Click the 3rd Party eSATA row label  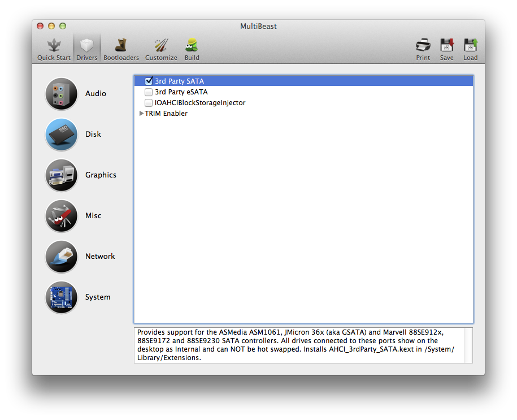pyautogui.click(x=181, y=92)
